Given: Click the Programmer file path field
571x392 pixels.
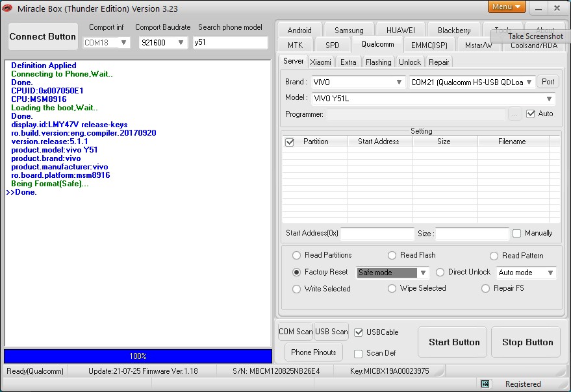Looking at the screenshot, I should click(x=416, y=114).
